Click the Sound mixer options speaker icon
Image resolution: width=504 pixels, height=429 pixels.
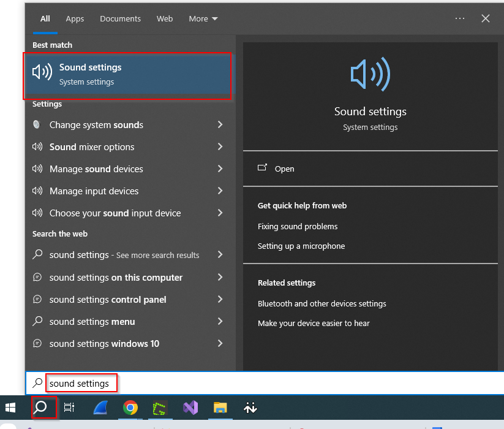point(37,146)
